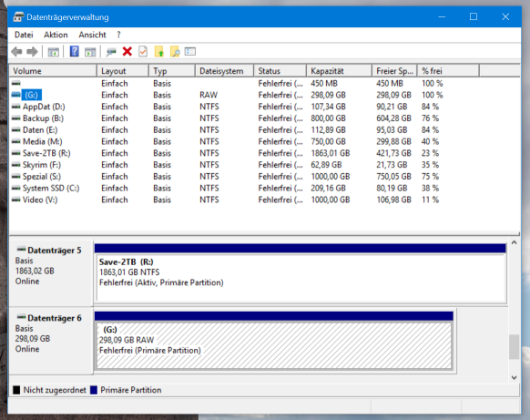Sort by the % frei column header
The height and width of the screenshot is (420, 530).
click(448, 71)
